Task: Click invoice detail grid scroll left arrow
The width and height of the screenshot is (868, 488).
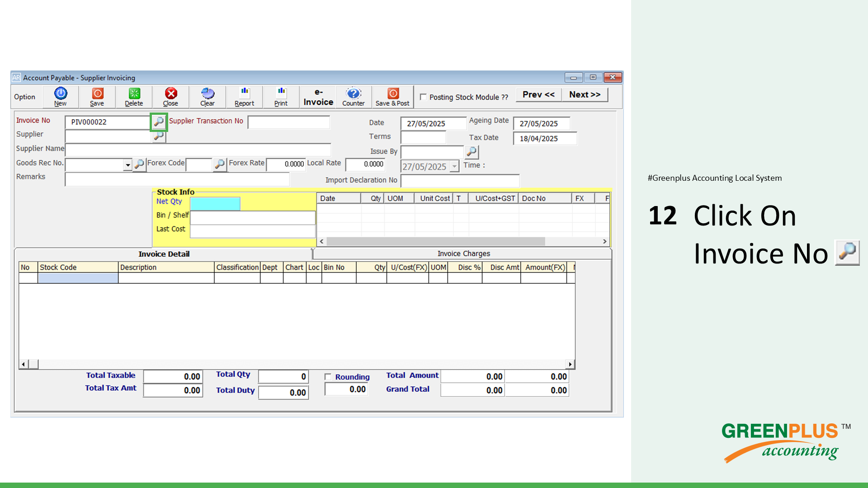Action: click(x=24, y=364)
